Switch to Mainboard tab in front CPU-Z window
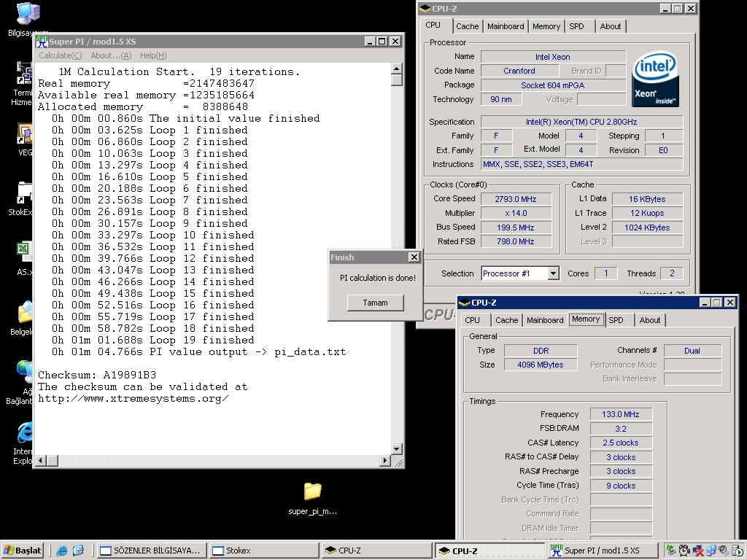 click(x=545, y=320)
